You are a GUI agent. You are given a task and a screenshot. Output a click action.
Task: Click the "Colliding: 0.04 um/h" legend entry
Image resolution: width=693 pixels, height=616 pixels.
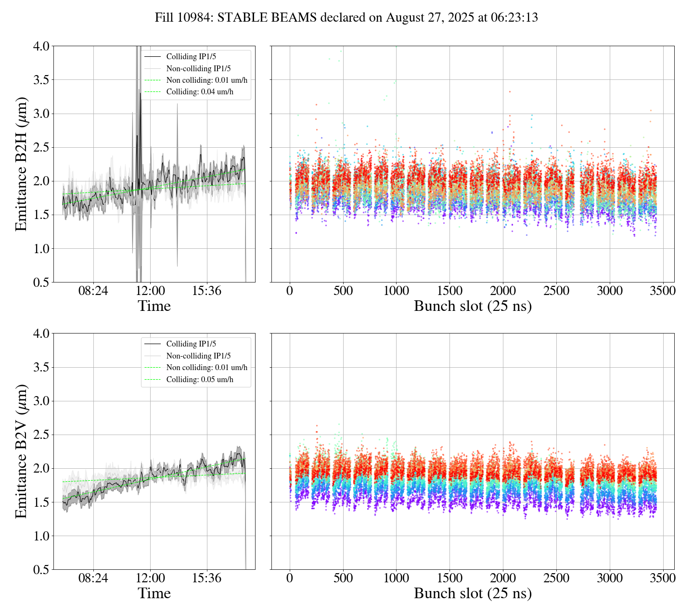pyautogui.click(x=200, y=92)
